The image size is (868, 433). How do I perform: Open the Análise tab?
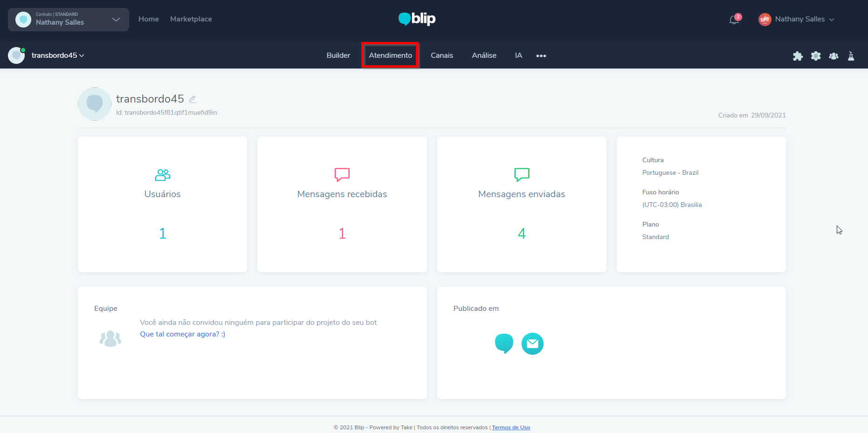coord(484,55)
